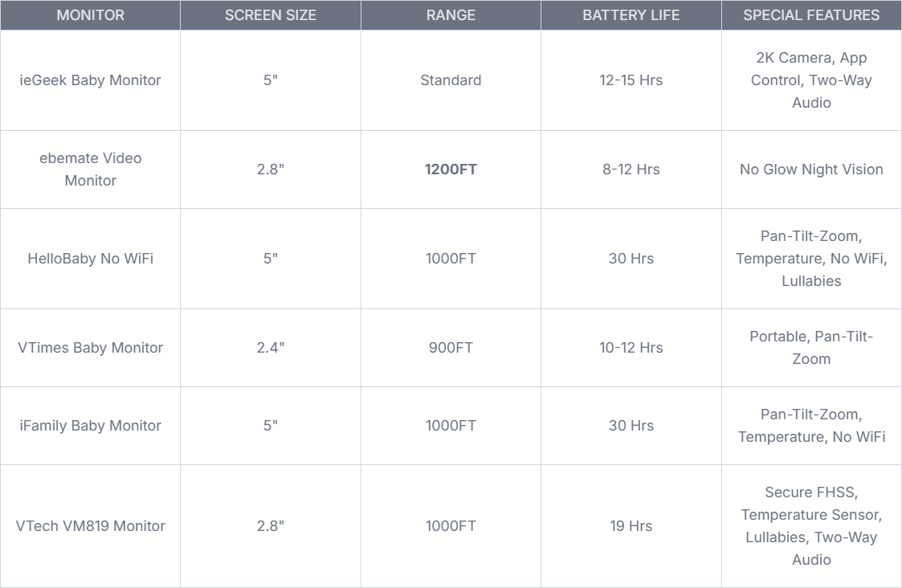Viewport: 902px width, 588px height.
Task: Click the SCREEN SIZE column header
Action: tap(271, 15)
